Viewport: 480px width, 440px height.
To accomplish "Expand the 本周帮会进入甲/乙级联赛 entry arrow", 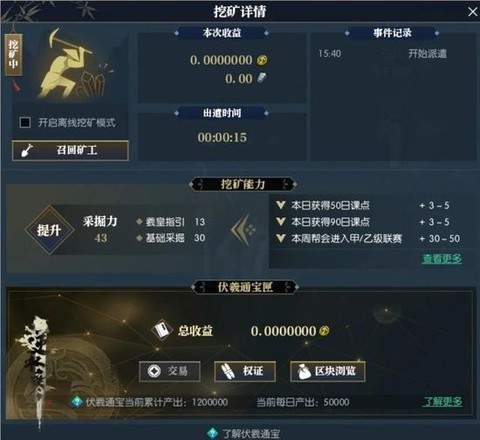I will pyautogui.click(x=281, y=238).
